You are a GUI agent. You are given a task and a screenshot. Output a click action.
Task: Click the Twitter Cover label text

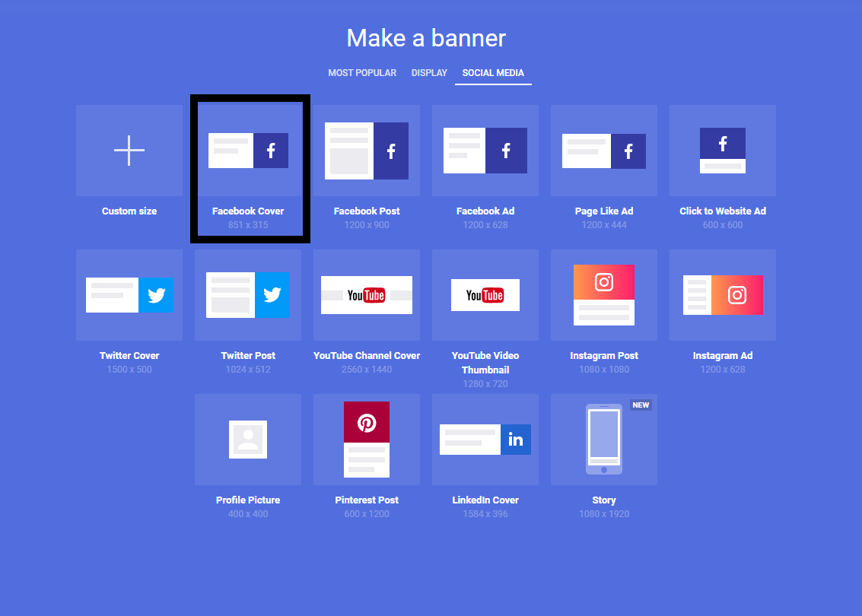tap(129, 356)
